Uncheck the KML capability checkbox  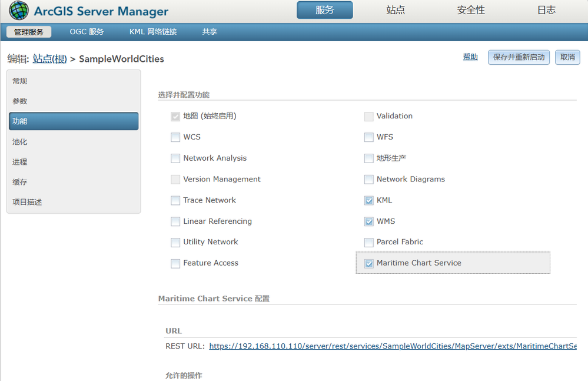point(369,201)
